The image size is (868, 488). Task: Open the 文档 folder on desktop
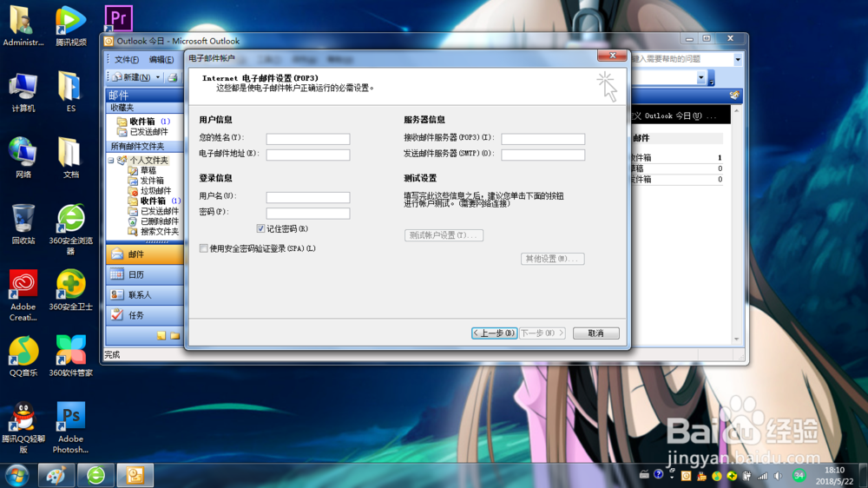[70, 158]
